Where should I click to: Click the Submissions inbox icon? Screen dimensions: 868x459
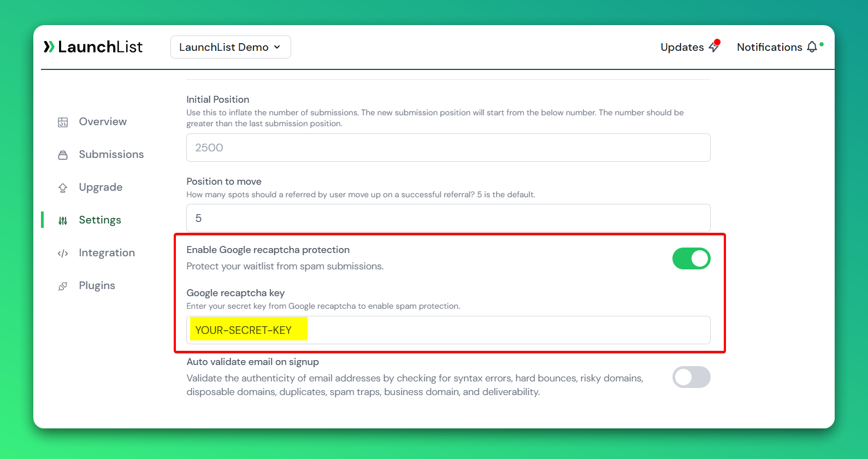[x=63, y=155]
